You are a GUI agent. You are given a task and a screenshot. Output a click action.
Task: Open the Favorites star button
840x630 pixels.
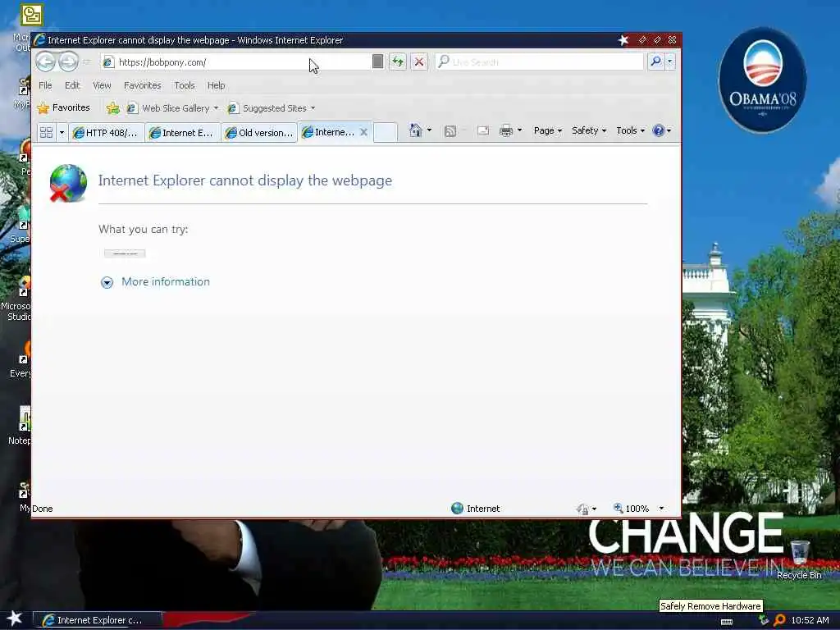click(64, 107)
